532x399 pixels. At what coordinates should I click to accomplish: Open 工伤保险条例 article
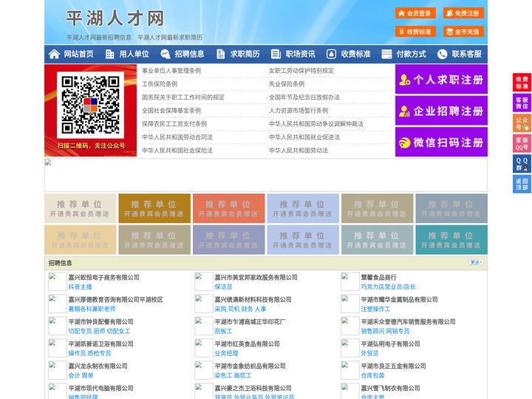(x=160, y=83)
